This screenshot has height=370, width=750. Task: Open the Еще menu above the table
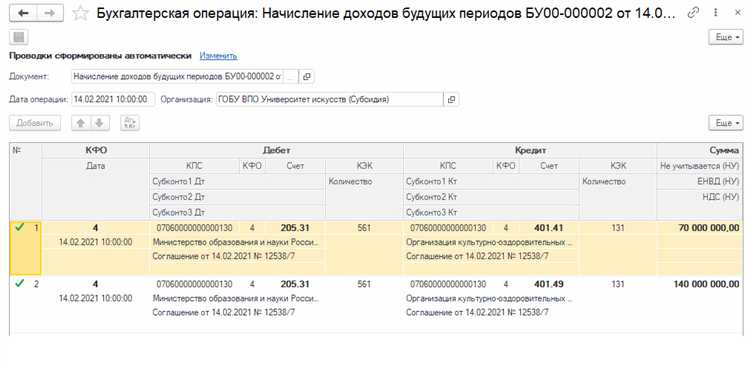coord(726,123)
